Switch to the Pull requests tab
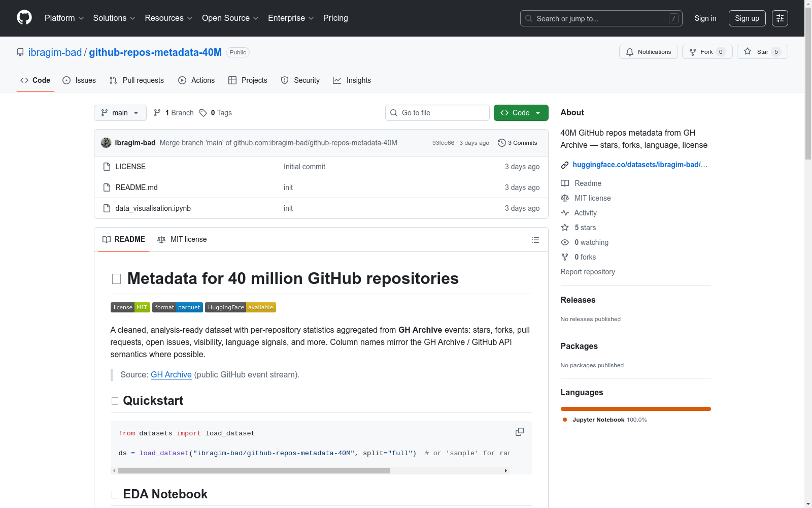Viewport: 812px width, 508px height. (x=137, y=80)
